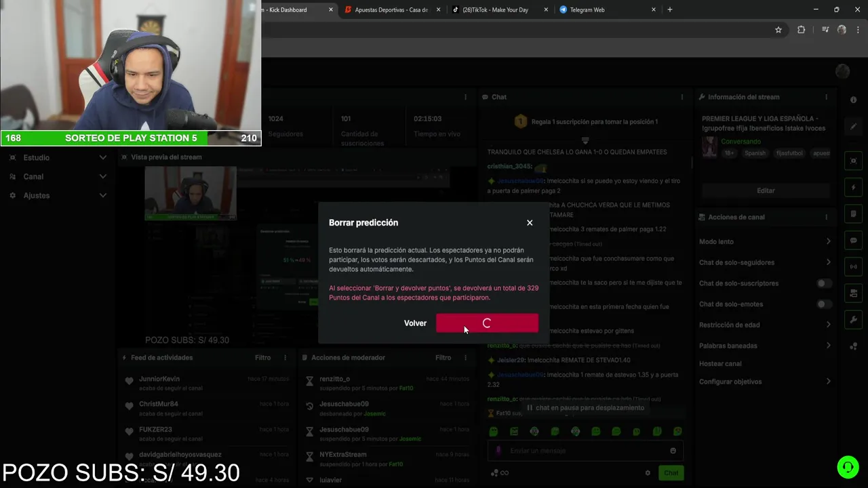Click the red loading confirm delete button
The height and width of the screenshot is (488, 868).
487,323
